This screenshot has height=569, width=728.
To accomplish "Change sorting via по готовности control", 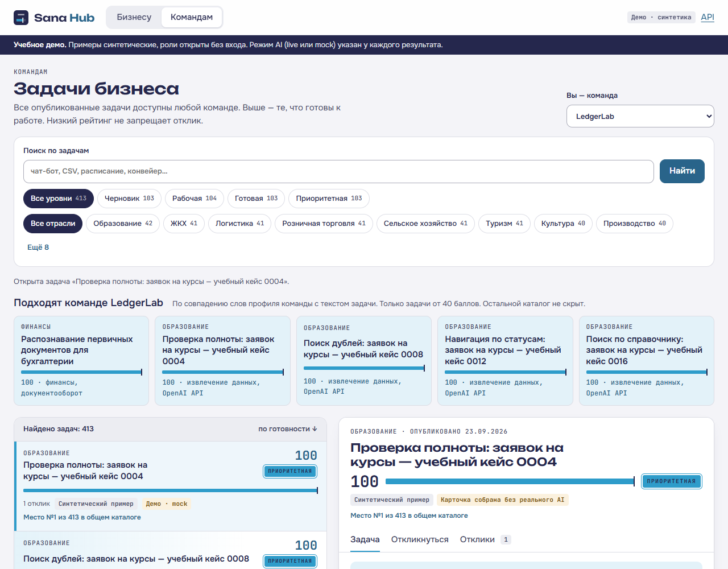I will [x=288, y=429].
